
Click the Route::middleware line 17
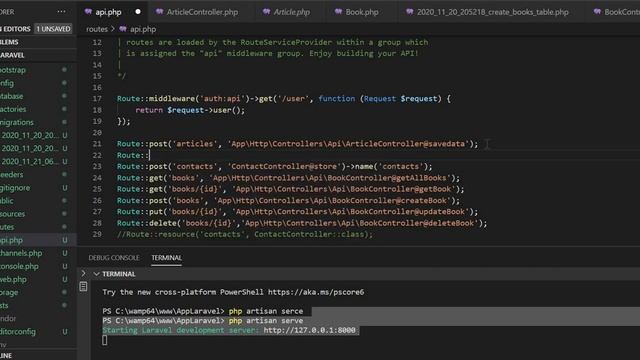pyautogui.click(x=284, y=99)
